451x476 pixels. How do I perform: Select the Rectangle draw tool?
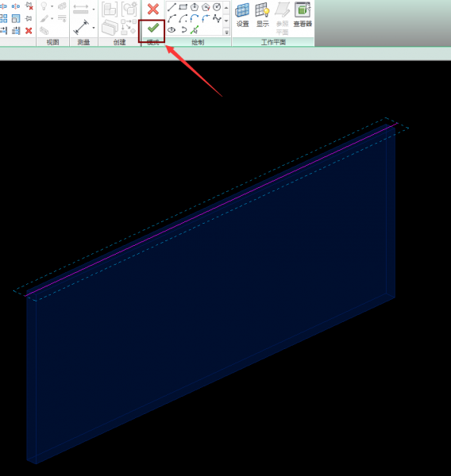tap(183, 6)
